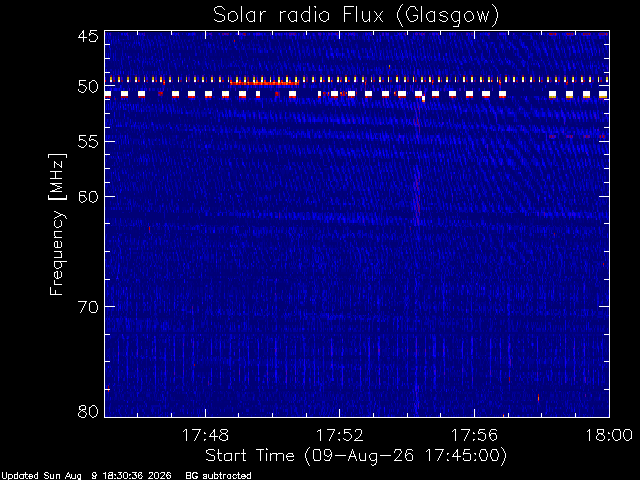Click the 17:48 time axis label
This screenshot has height=480, width=640.
[205, 435]
